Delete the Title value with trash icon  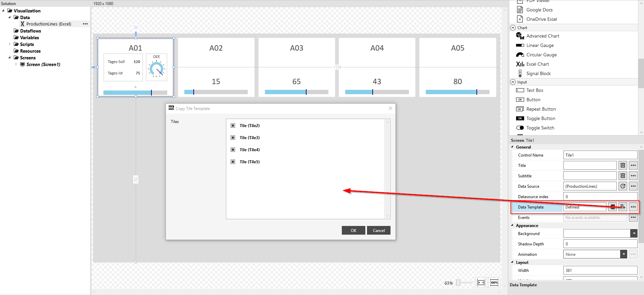click(623, 165)
